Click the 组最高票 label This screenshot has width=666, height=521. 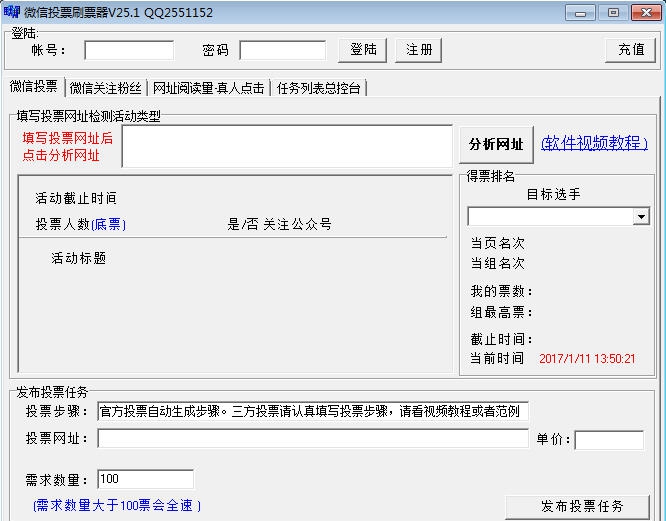tap(501, 313)
